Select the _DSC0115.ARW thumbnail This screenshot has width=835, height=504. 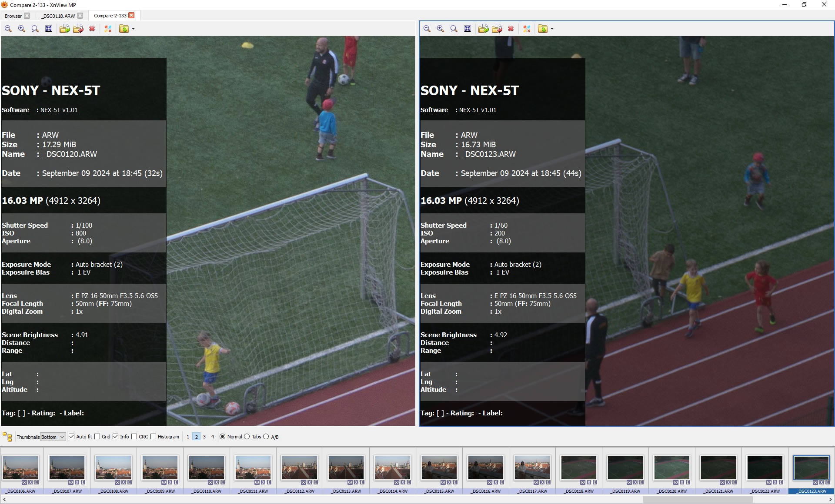tap(440, 468)
